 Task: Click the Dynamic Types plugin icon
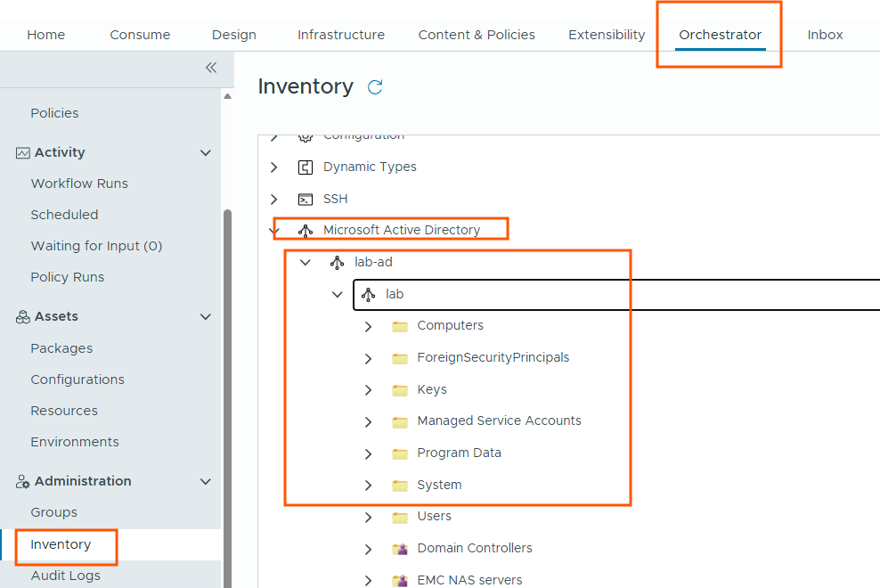(306, 167)
